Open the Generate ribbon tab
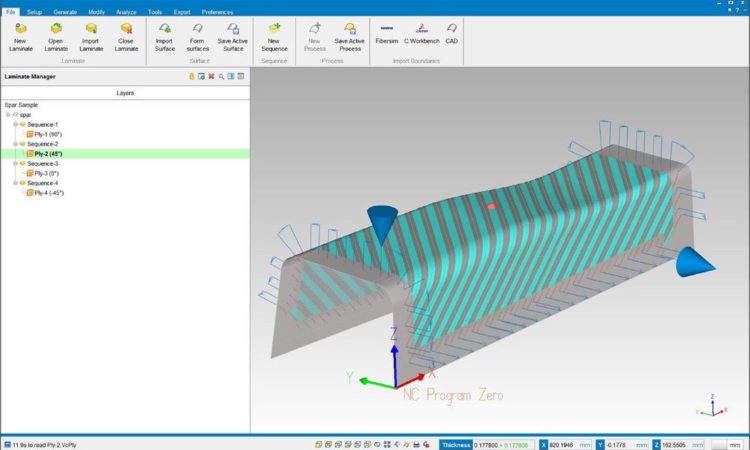This screenshot has height=450, width=750. tap(65, 12)
